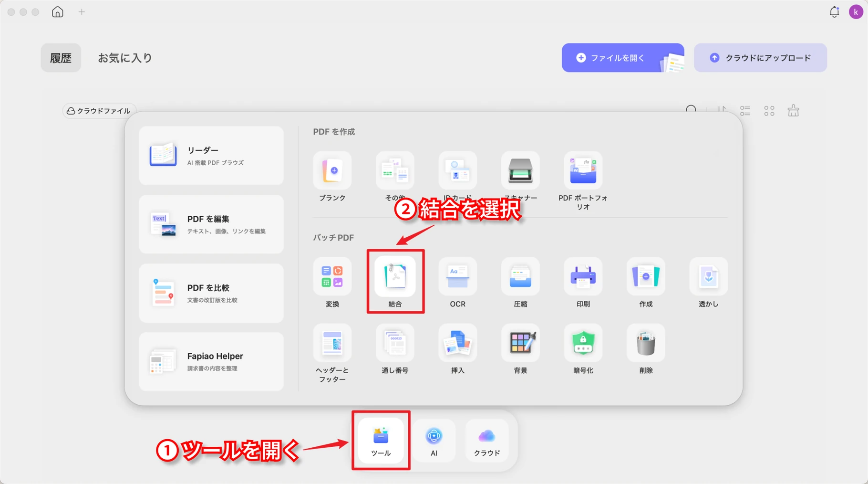Open the Fapiao Helper card

pyautogui.click(x=211, y=362)
